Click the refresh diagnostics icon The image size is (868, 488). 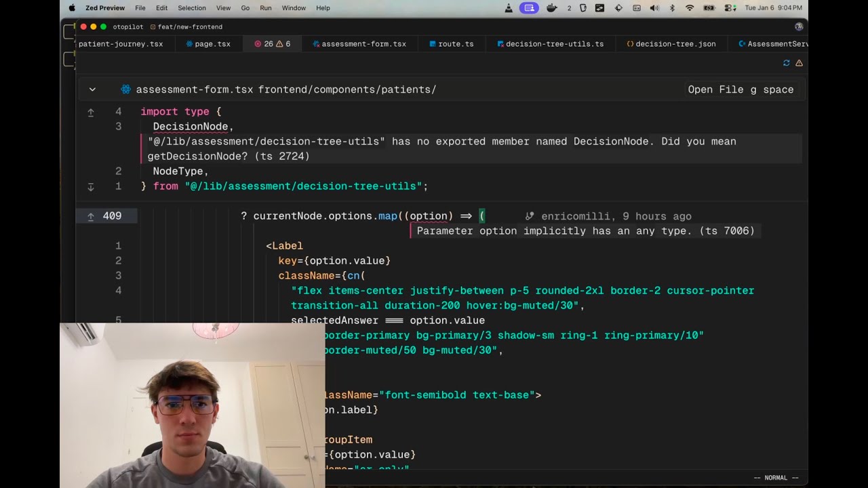[x=787, y=63]
